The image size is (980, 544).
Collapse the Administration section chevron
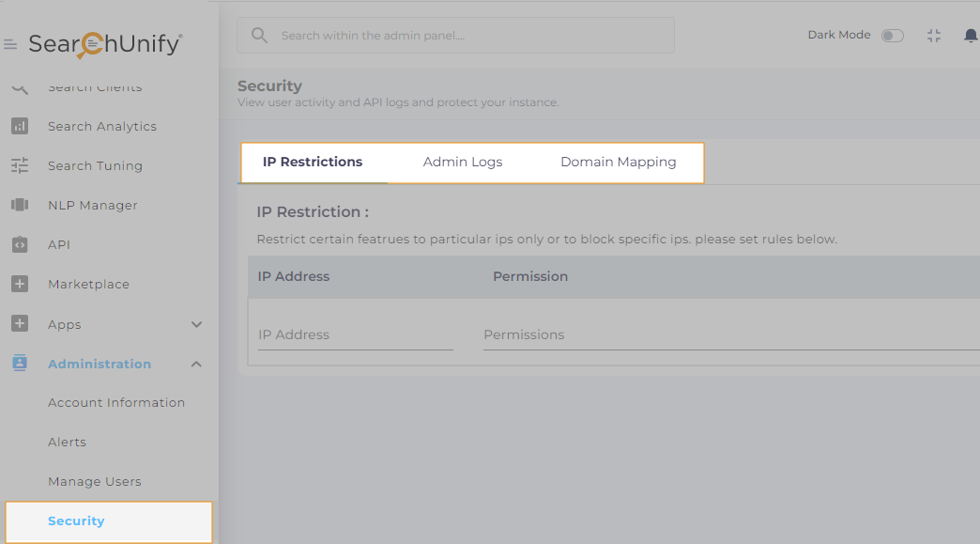click(196, 364)
